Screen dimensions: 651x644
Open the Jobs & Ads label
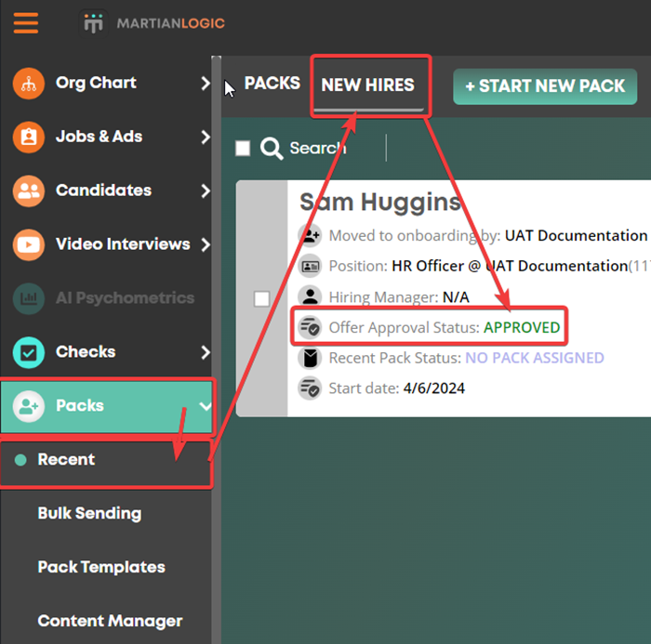click(x=99, y=137)
